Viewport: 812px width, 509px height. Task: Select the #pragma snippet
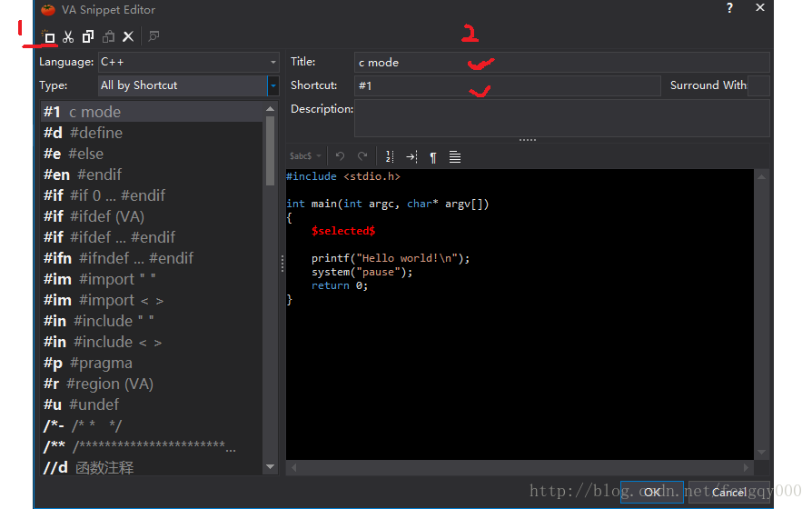tap(153, 363)
